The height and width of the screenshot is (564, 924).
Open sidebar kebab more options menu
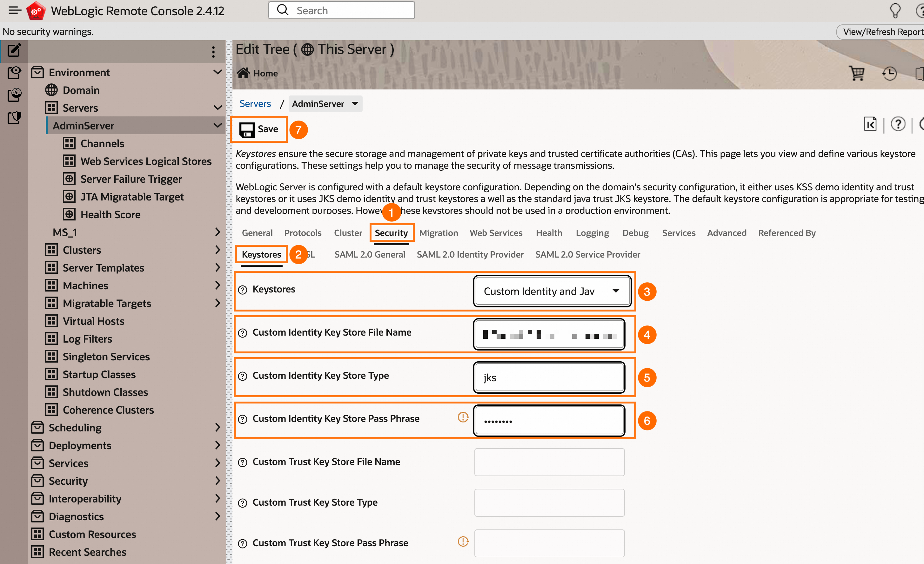click(x=213, y=52)
